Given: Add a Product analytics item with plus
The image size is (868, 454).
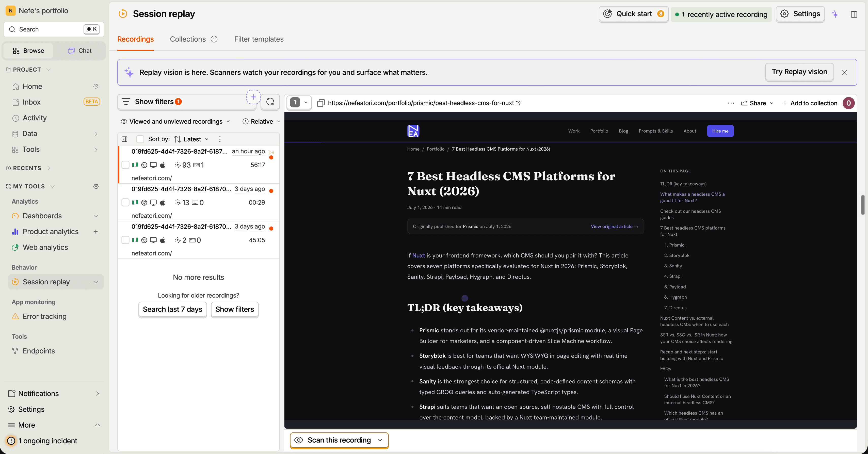Looking at the screenshot, I should coord(96,232).
